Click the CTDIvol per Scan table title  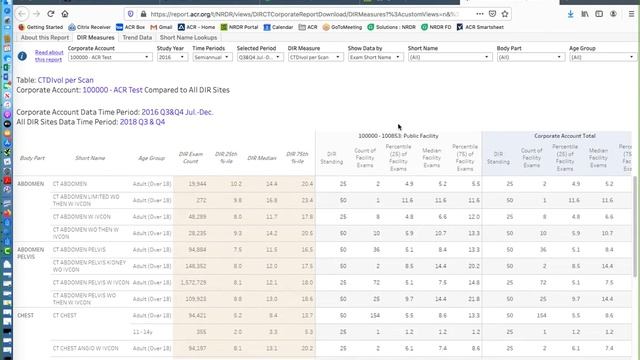coord(66,80)
